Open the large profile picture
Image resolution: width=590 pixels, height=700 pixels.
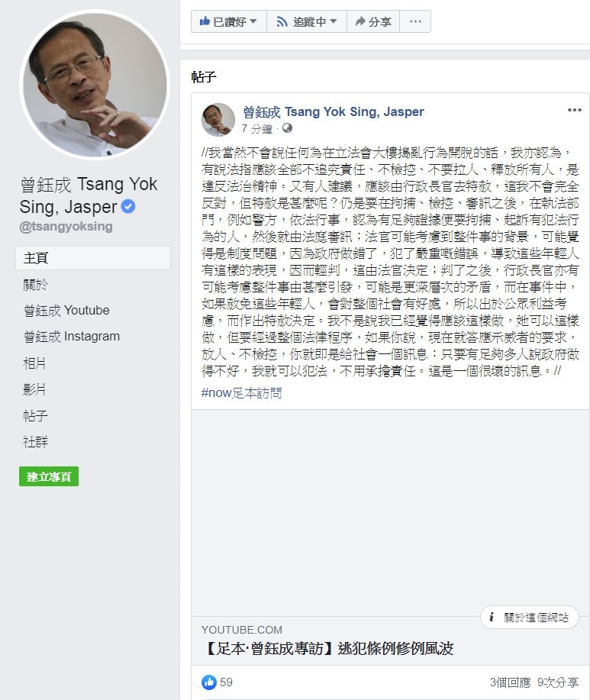coord(95,85)
